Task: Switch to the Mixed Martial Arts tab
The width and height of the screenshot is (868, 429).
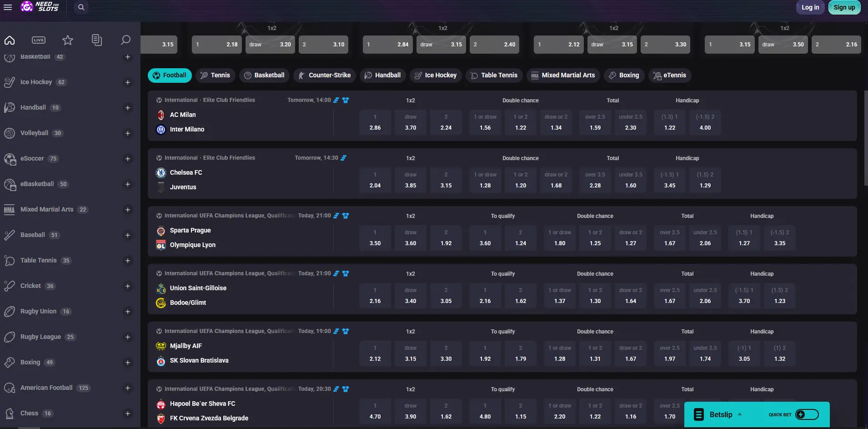Action: click(563, 76)
